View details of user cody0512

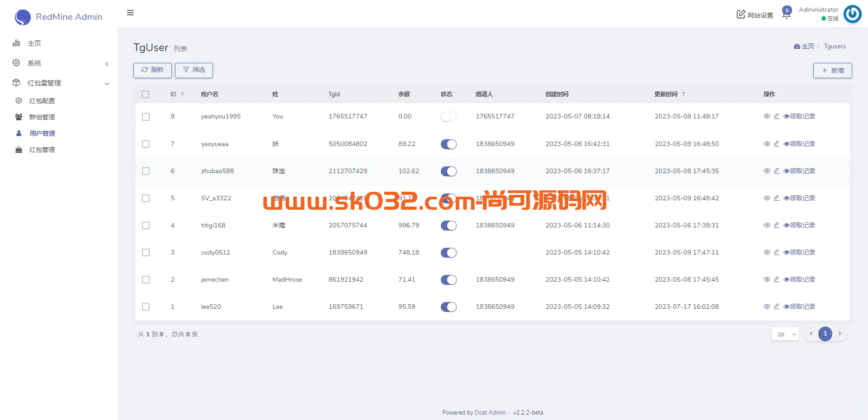pos(767,252)
